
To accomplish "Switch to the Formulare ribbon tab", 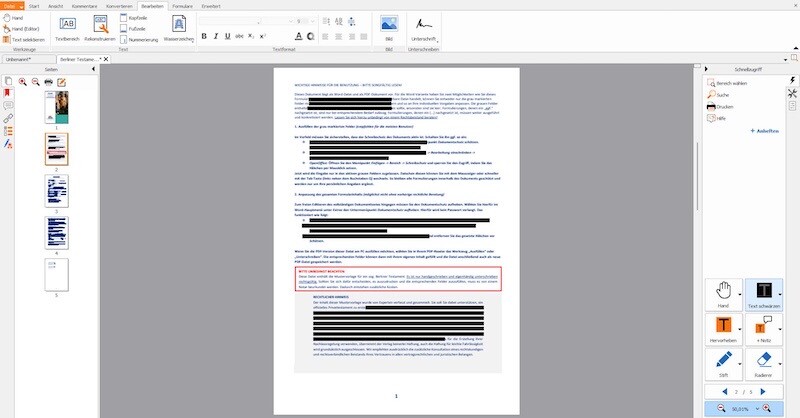I will click(183, 6).
